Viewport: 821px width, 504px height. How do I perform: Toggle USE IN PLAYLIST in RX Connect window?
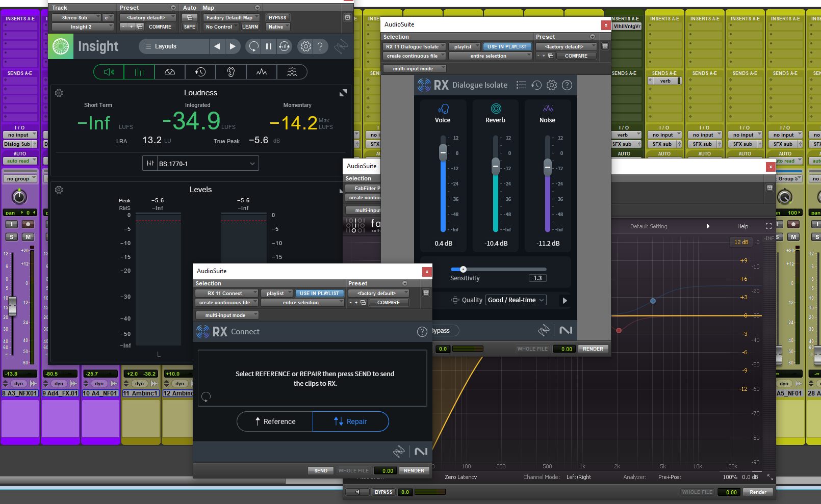[319, 294]
